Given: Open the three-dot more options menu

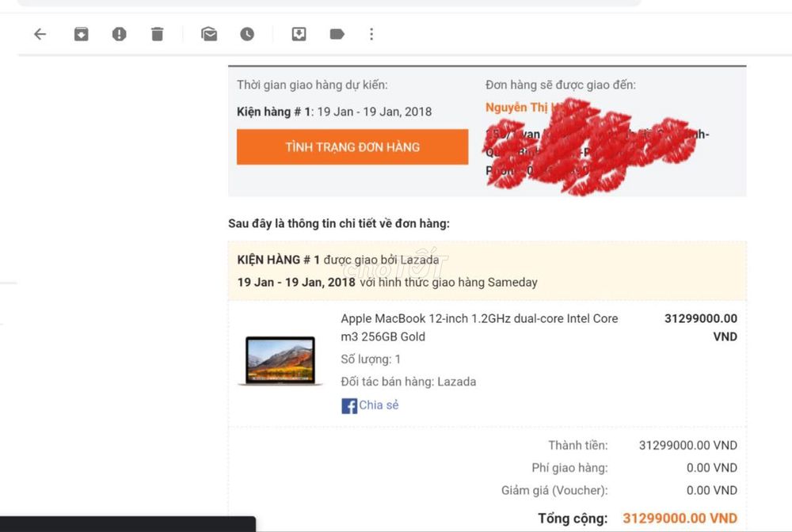Looking at the screenshot, I should (x=371, y=34).
